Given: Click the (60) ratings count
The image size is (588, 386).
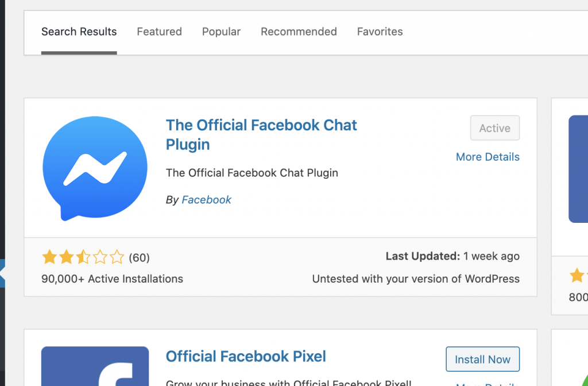Looking at the screenshot, I should pyautogui.click(x=139, y=258).
